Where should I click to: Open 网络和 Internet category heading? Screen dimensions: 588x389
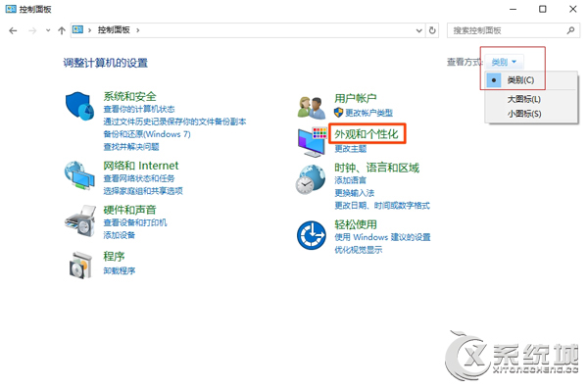point(141,166)
